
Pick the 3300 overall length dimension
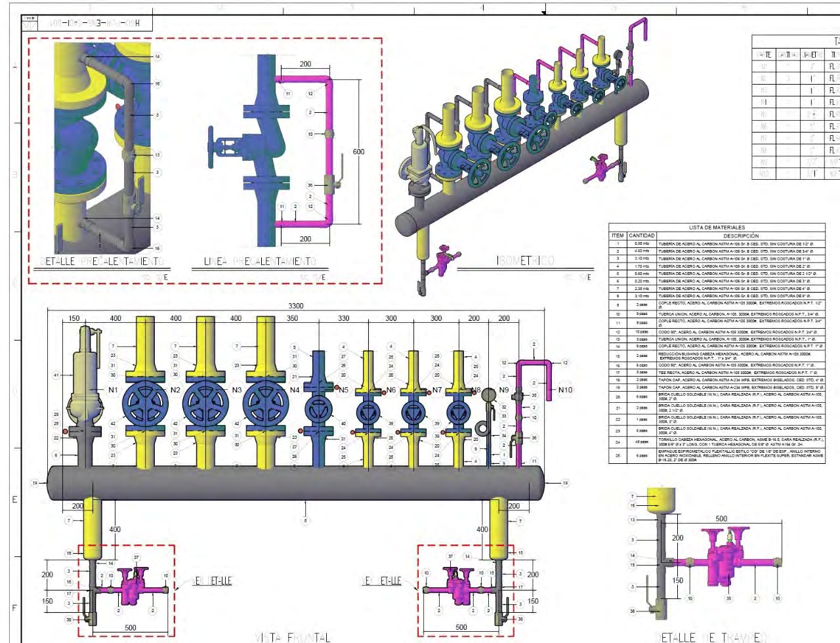pyautogui.click(x=296, y=306)
